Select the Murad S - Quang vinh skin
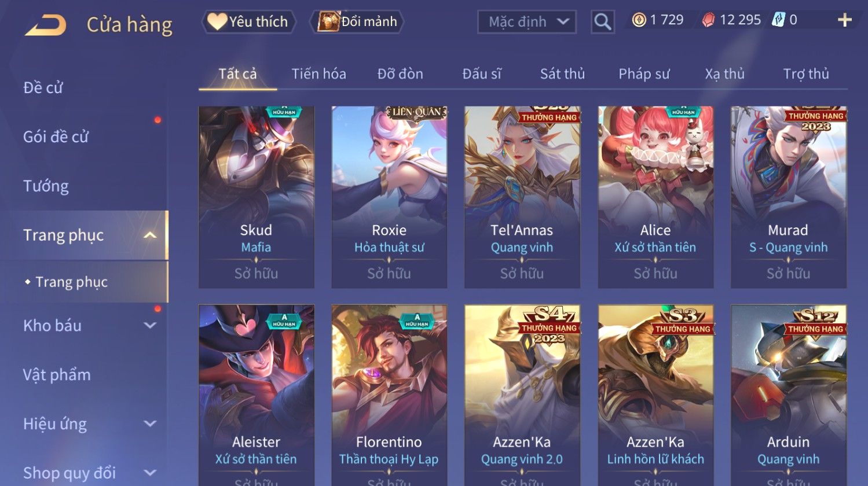Viewport: 868px width, 486px height. click(x=789, y=197)
